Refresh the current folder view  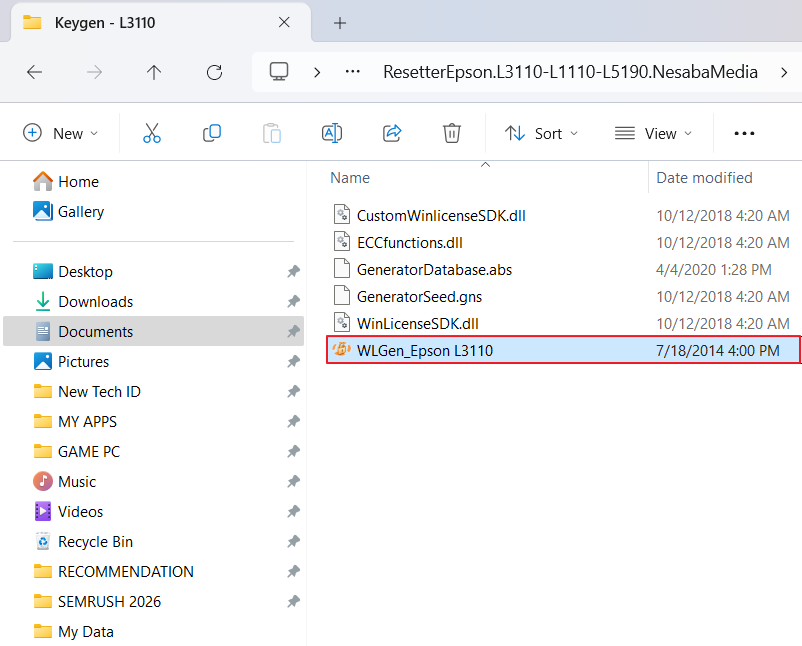click(214, 72)
